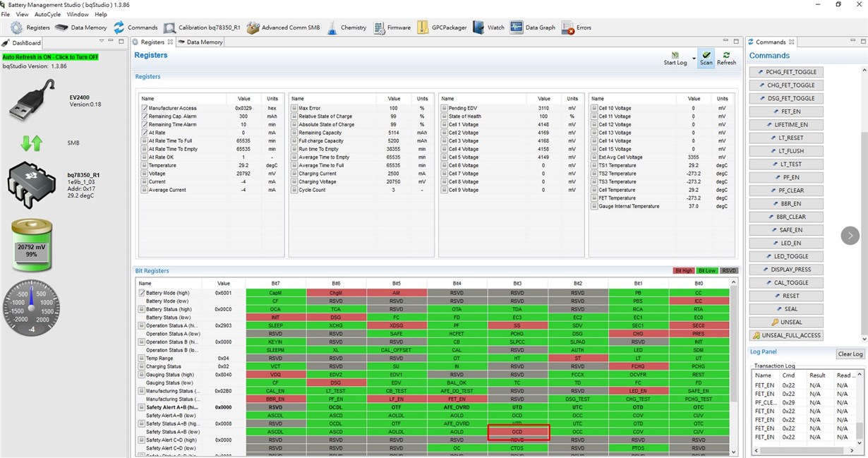This screenshot has width=868, height=458.
Task: Toggle the checkbox beside Temperature register
Action: [x=144, y=165]
